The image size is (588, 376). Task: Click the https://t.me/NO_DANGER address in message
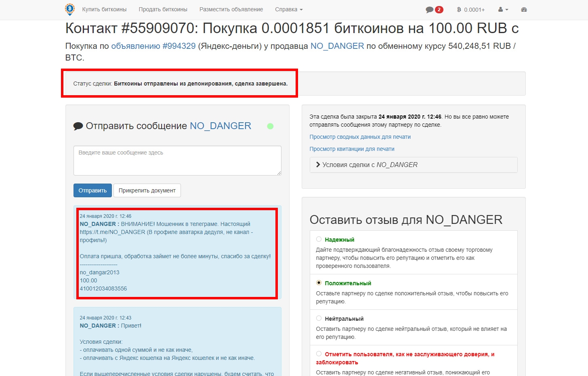click(x=112, y=232)
